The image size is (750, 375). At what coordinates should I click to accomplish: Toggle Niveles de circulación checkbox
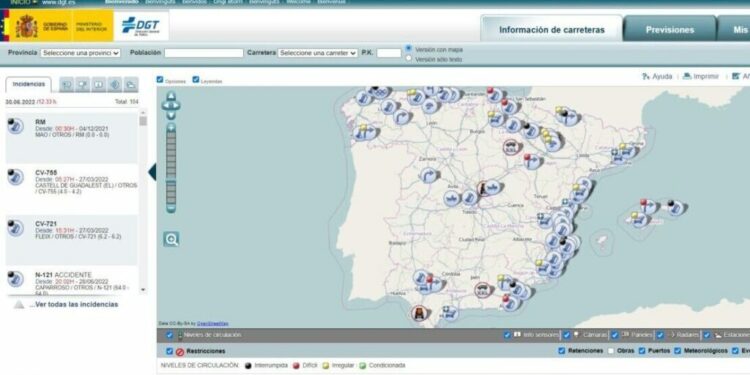[169, 335]
